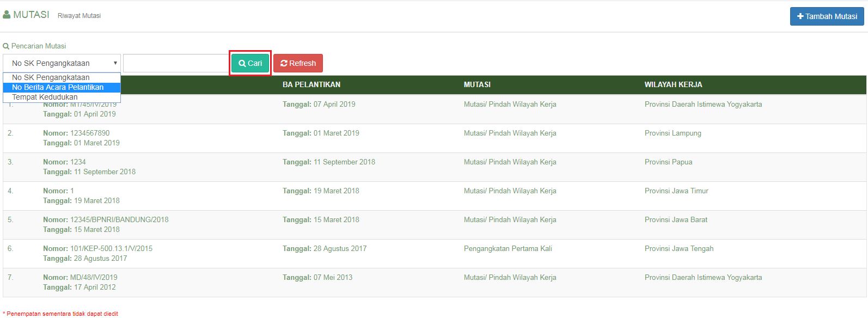This screenshot has height=318, width=868.
Task: Click the Tambah Mutasi button
Action: 827,16
